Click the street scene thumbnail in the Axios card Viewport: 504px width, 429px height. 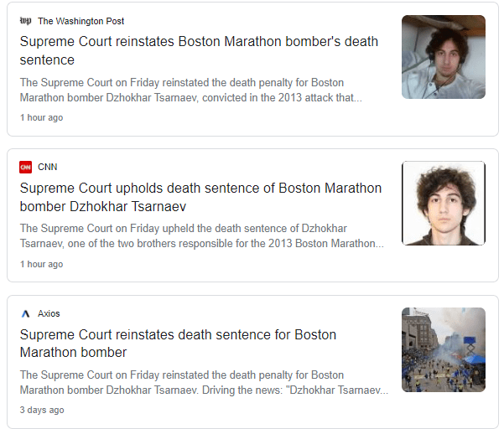coord(443,350)
